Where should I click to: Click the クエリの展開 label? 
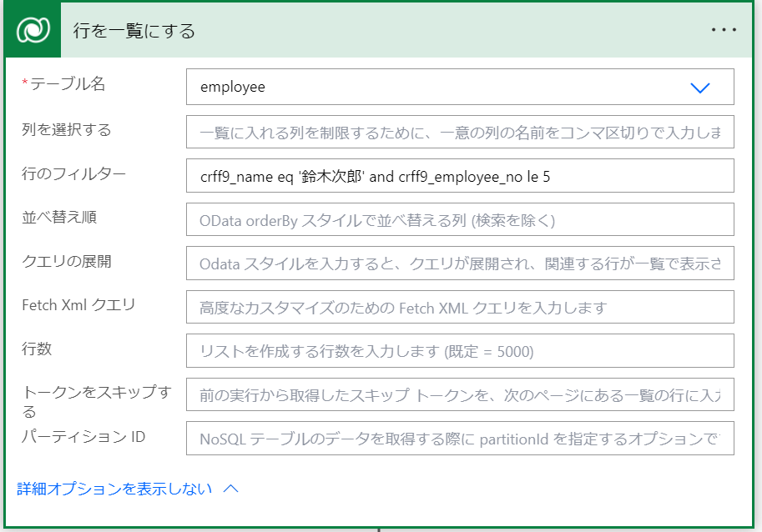tap(67, 261)
